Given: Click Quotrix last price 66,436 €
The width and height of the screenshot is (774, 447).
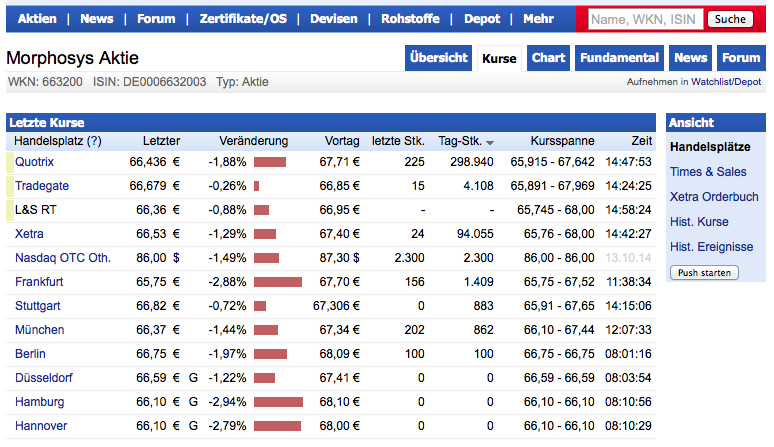Looking at the screenshot, I should (x=155, y=162).
